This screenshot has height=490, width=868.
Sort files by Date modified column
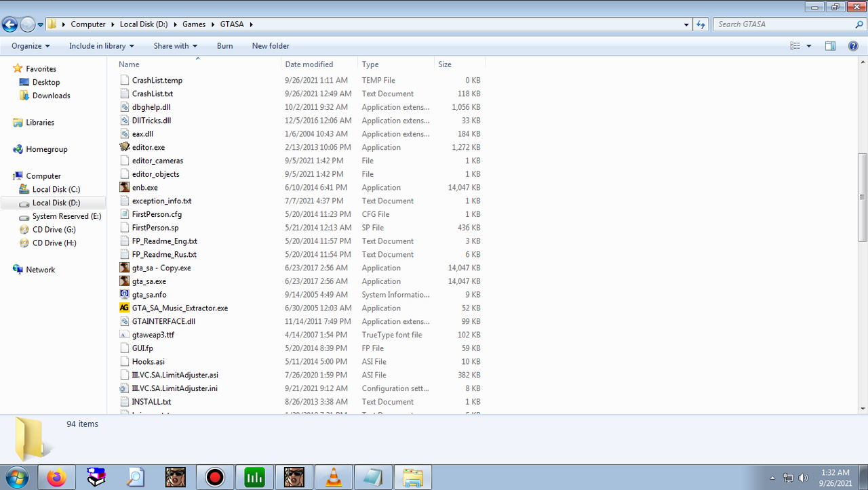pos(319,64)
